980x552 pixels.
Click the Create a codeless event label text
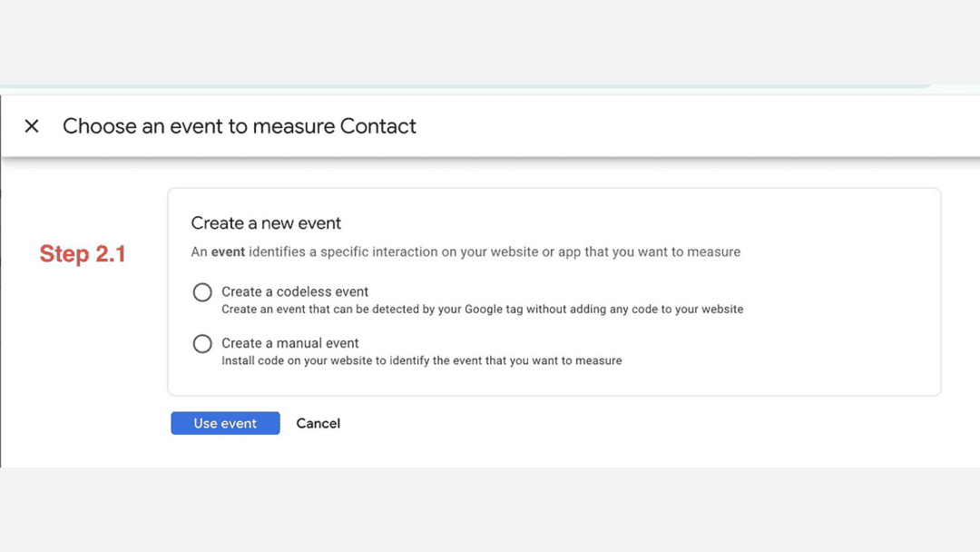click(295, 291)
